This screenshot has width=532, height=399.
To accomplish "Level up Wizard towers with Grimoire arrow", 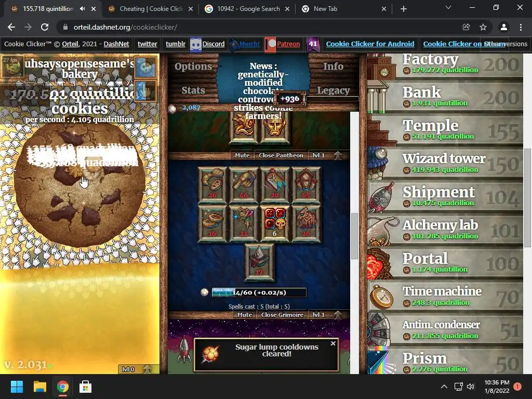I will (x=337, y=314).
